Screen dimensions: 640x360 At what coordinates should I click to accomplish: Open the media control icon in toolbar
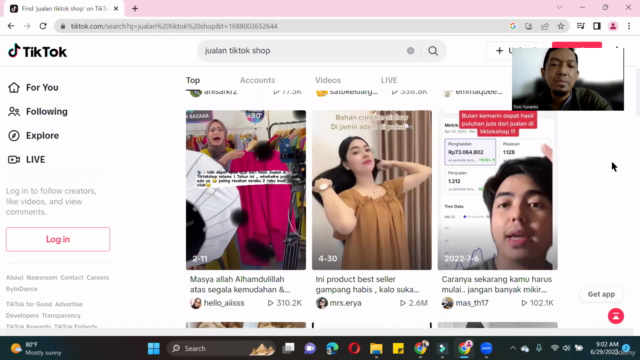pyautogui.click(x=581, y=26)
